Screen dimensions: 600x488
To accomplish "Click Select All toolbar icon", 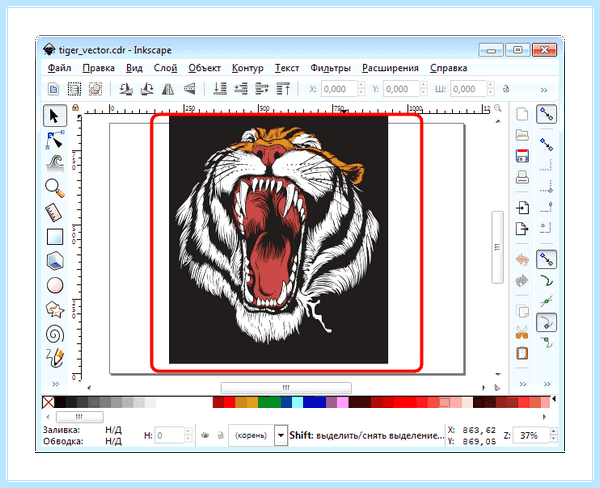I will [54, 89].
